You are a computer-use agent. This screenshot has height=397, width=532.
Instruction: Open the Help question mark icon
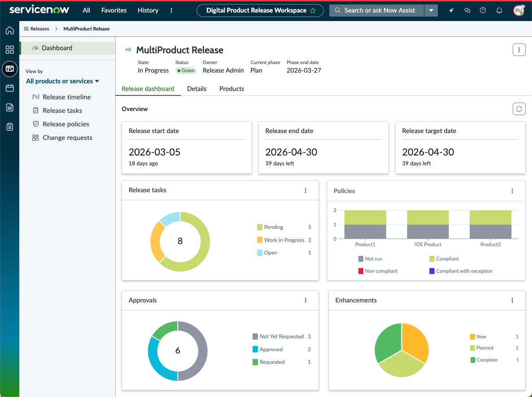[483, 10]
